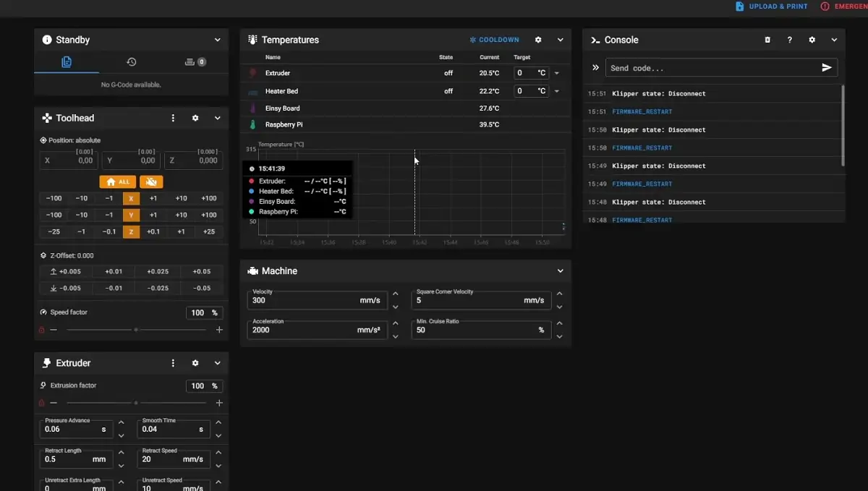This screenshot has width=868, height=491.
Task: Open console help question mark icon
Action: [x=790, y=40]
